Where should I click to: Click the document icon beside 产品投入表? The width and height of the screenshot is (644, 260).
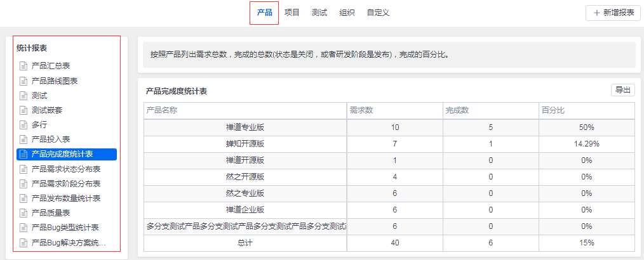(23, 140)
